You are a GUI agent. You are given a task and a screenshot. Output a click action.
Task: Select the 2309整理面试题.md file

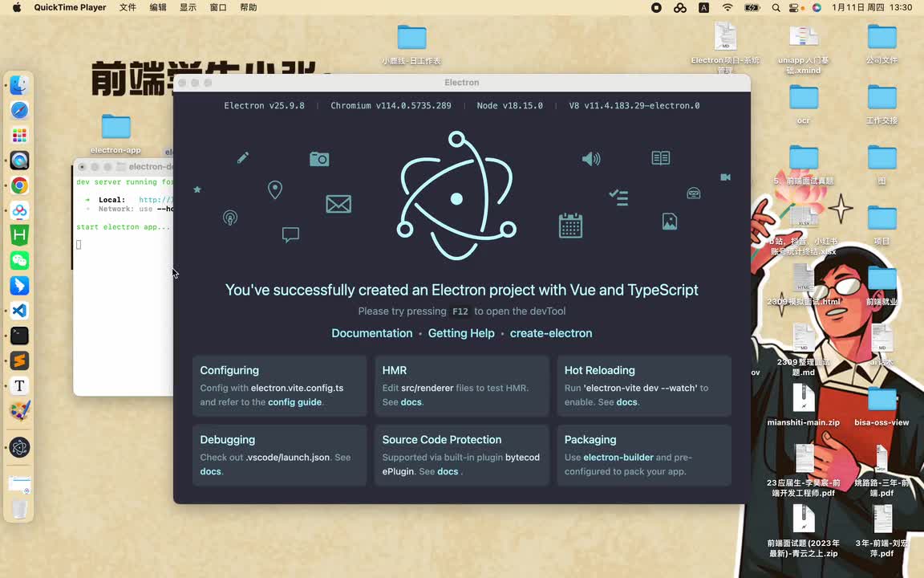(x=804, y=350)
